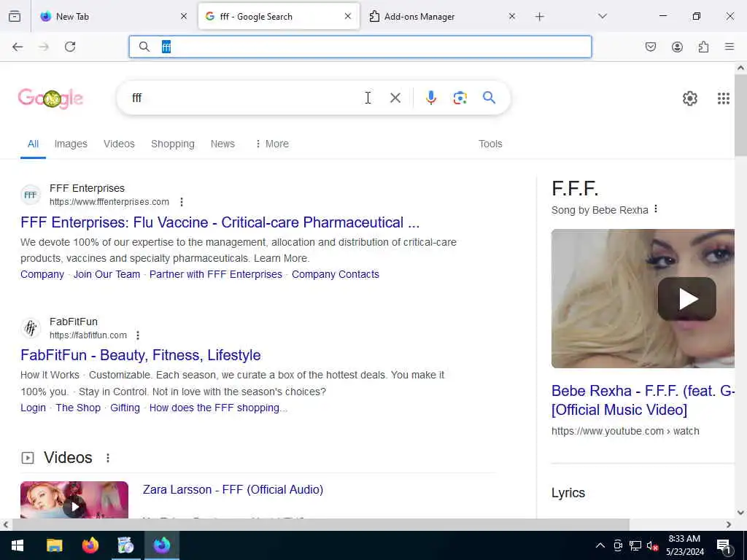
Task: Focus the Firefox address bar
Action: (360, 47)
